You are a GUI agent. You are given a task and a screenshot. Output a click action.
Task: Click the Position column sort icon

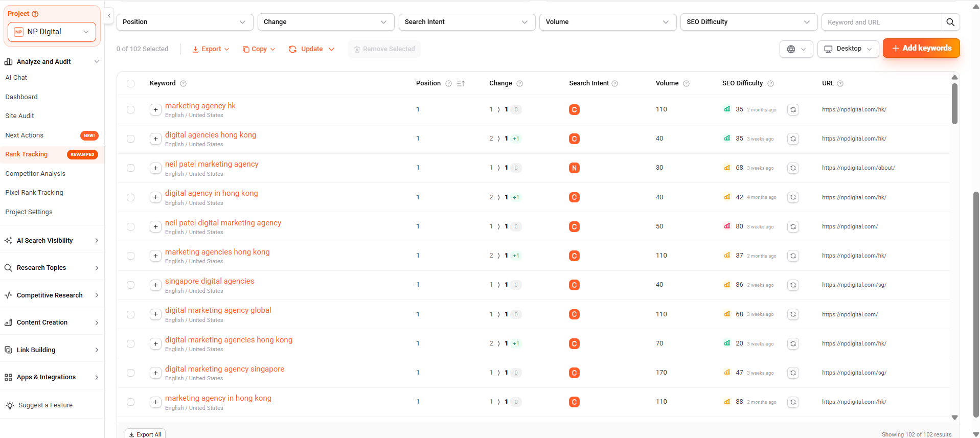pyautogui.click(x=461, y=83)
